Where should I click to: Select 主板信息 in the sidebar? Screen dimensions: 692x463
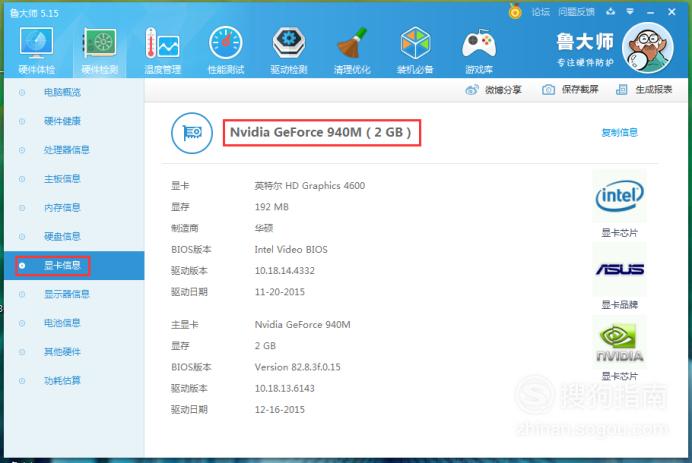pos(62,179)
